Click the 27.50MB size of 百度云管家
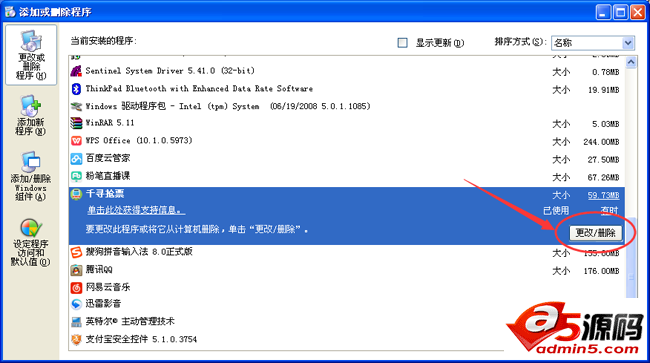650x363 pixels. click(x=603, y=160)
